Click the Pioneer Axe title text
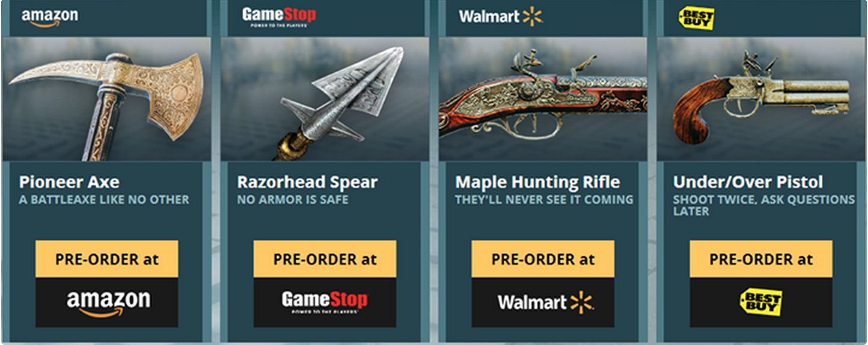 pos(69,182)
